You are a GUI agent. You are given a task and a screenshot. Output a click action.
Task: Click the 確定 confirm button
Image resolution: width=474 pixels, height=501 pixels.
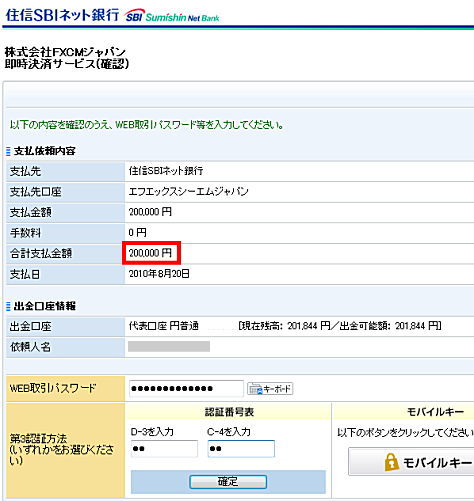point(228,482)
